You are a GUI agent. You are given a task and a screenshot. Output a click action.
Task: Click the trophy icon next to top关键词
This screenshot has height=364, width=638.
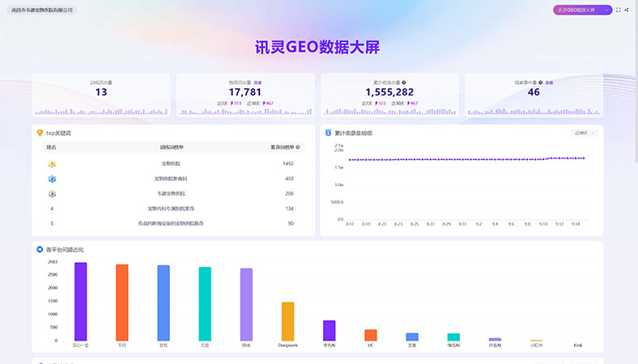coord(40,133)
